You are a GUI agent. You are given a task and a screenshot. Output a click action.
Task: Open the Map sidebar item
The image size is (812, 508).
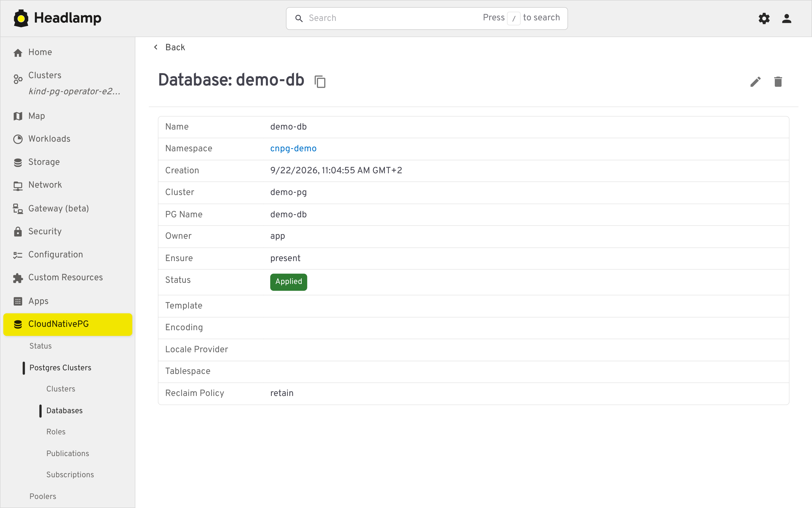pyautogui.click(x=68, y=116)
